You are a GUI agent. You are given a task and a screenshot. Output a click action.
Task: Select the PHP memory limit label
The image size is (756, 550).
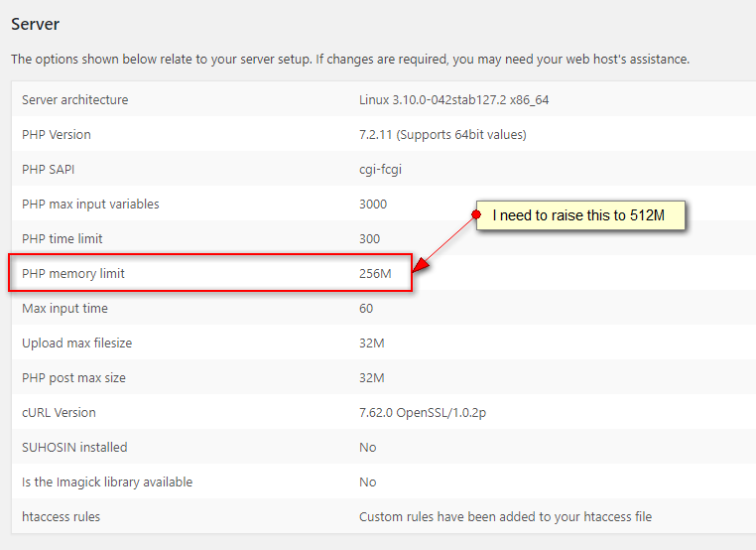coord(73,273)
